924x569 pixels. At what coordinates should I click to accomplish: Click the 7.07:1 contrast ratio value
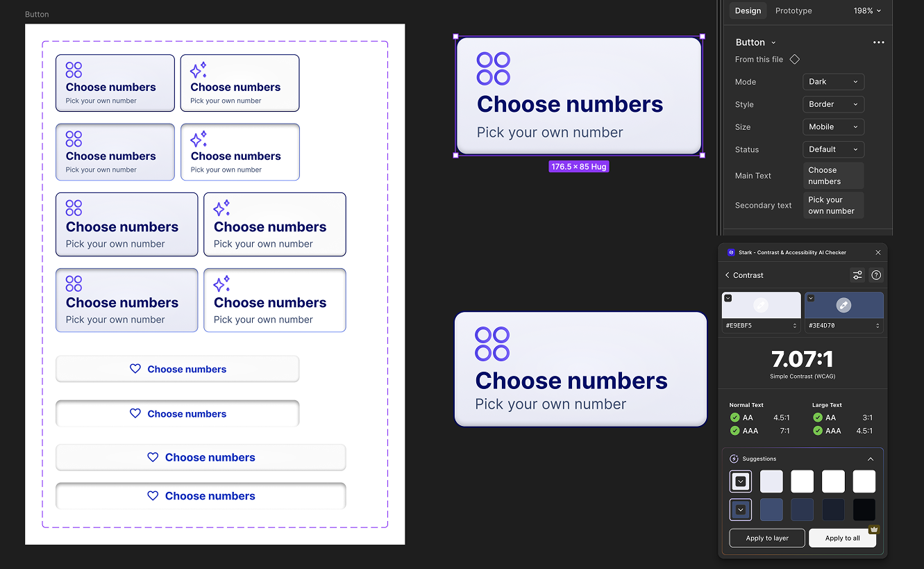coord(802,359)
